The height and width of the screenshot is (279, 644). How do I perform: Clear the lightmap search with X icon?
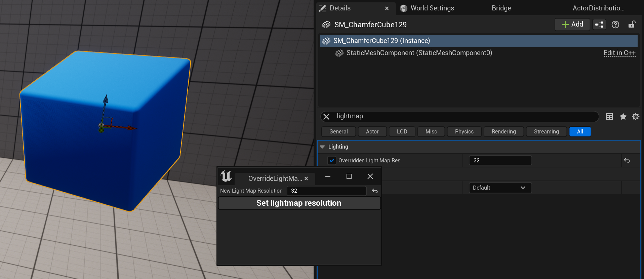(326, 116)
